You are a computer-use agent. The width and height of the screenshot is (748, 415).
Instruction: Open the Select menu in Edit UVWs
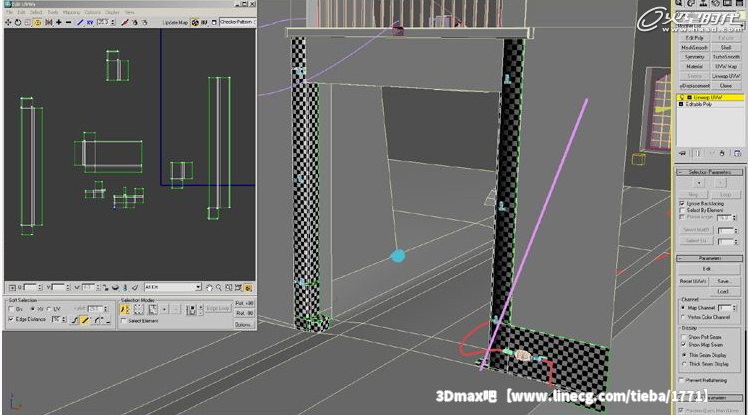[36, 12]
